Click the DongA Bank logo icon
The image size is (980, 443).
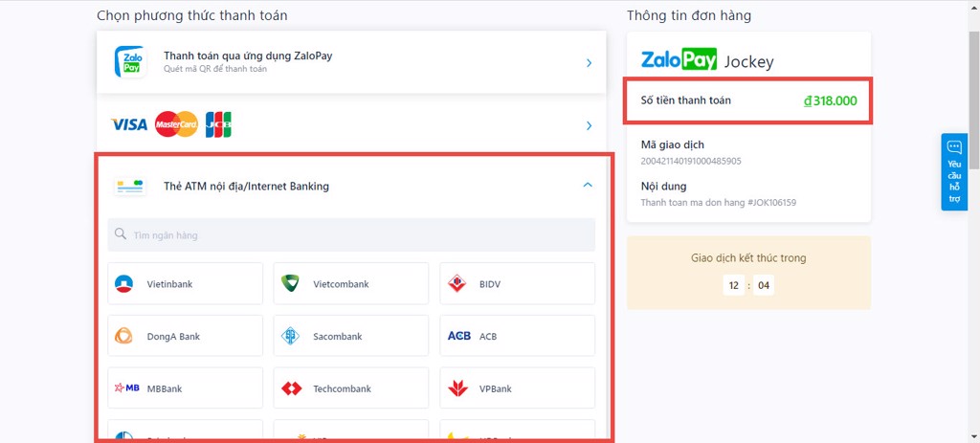tap(123, 336)
